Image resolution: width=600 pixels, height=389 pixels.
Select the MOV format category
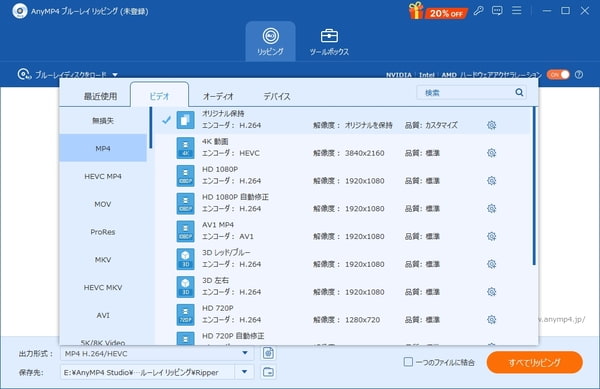pyautogui.click(x=103, y=204)
